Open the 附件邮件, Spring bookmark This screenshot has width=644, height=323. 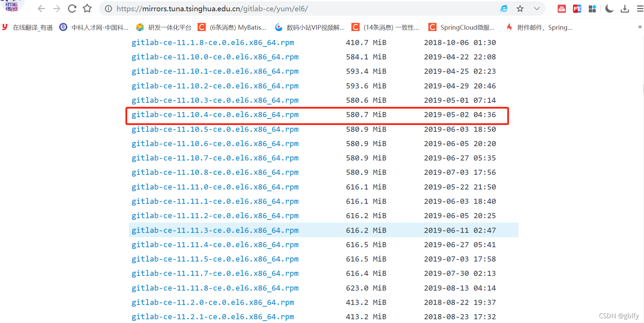[x=539, y=27]
